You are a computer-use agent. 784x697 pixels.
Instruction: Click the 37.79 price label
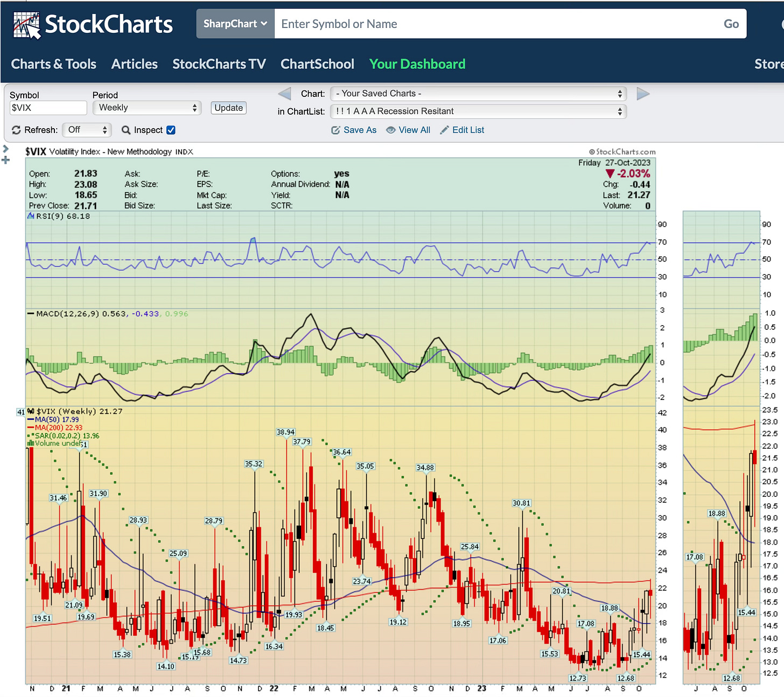[302, 442]
